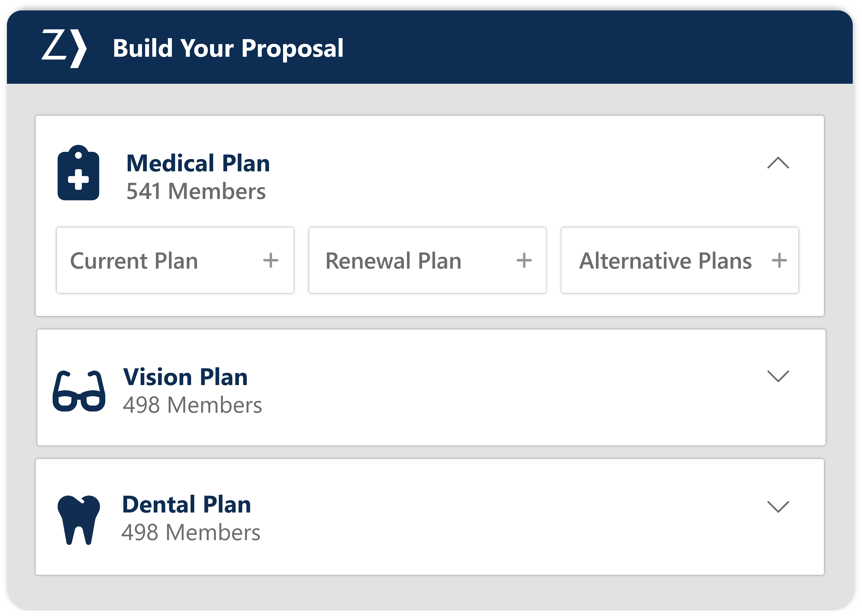
Task: Click the 541 Members text
Action: tap(196, 191)
